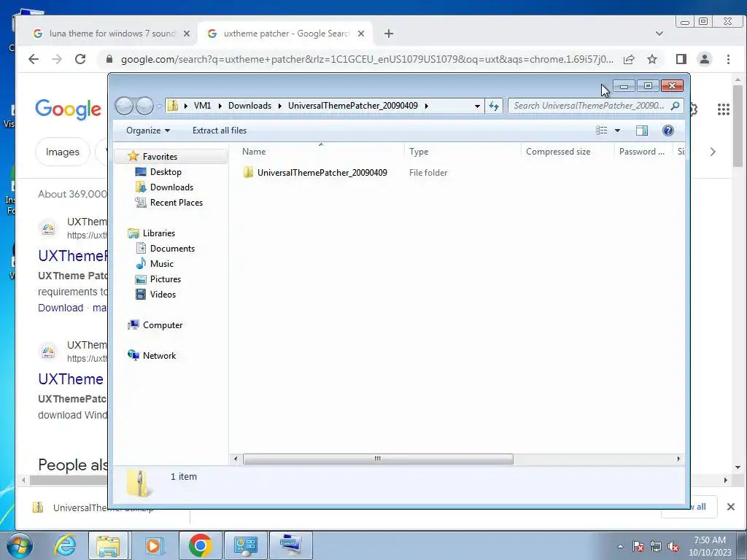Screen dimensions: 747x560
Task: Toggle the Explorer preview pane button
Action: click(x=642, y=131)
